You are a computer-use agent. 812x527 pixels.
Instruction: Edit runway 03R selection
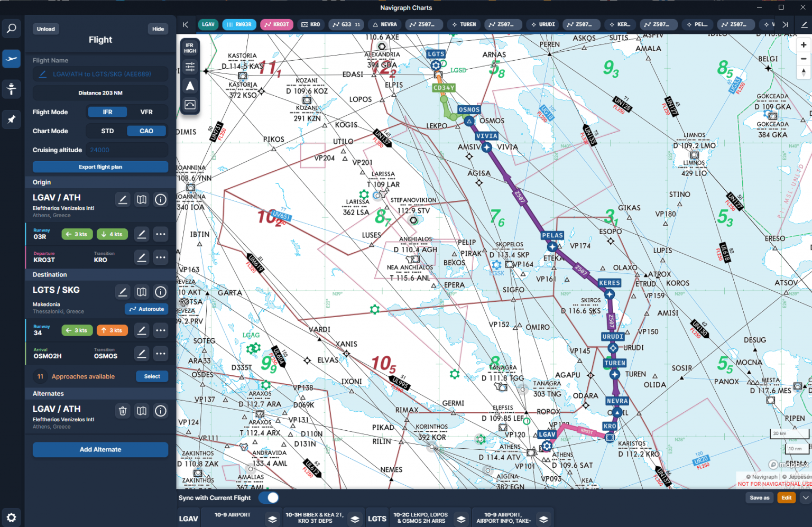tap(142, 234)
